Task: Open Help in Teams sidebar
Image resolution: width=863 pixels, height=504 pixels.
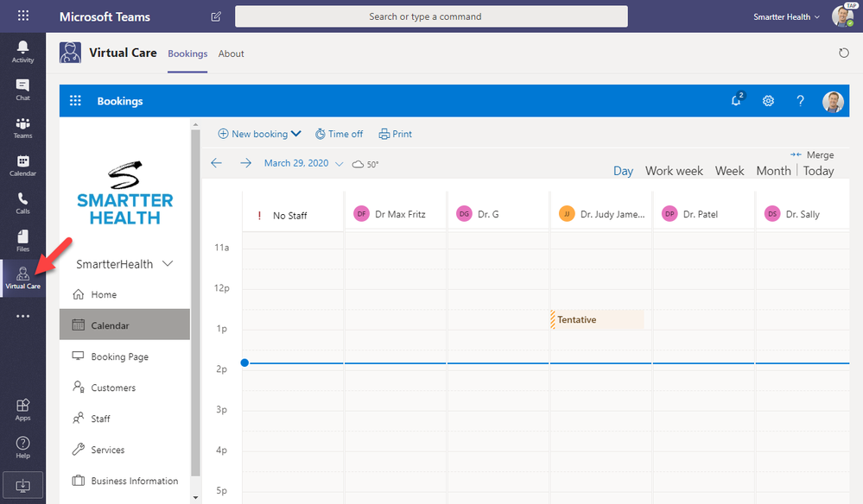Action: 22,447
